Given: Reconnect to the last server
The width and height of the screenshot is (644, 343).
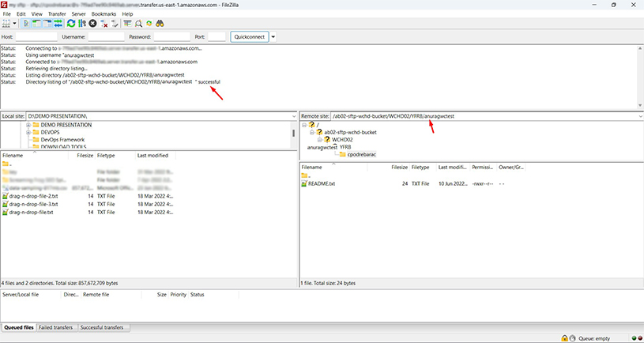Looking at the screenshot, I should point(115,24).
